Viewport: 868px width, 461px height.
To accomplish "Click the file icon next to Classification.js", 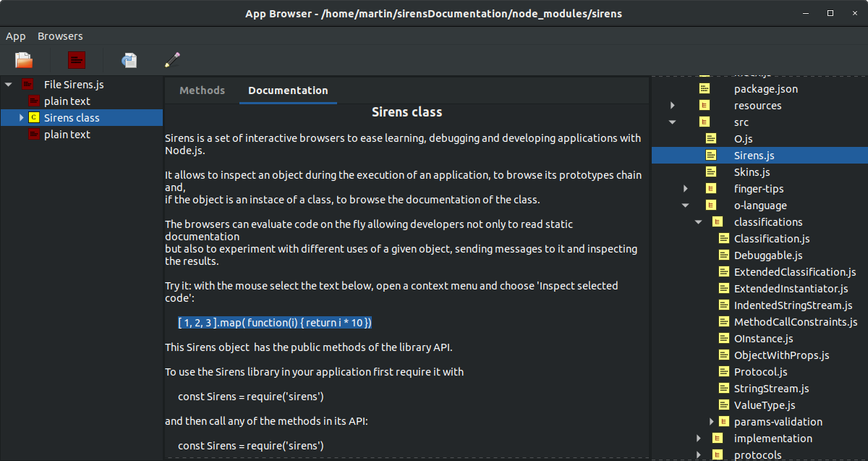I will point(724,239).
